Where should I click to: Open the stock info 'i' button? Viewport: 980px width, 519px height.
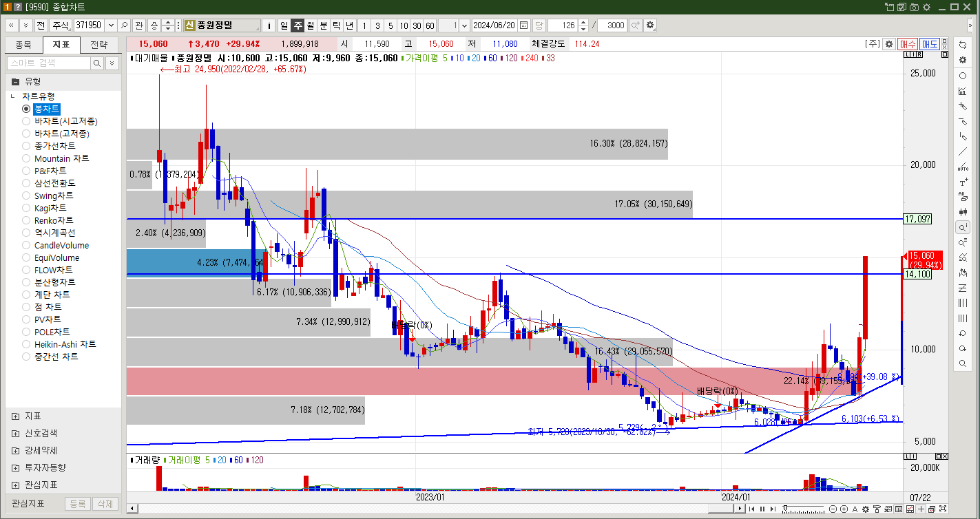pyautogui.click(x=268, y=25)
